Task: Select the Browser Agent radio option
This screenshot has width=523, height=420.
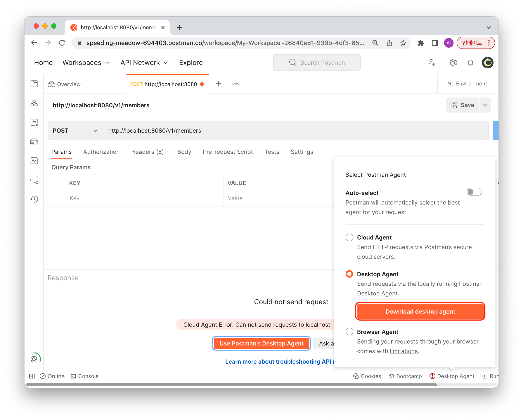Action: point(349,331)
